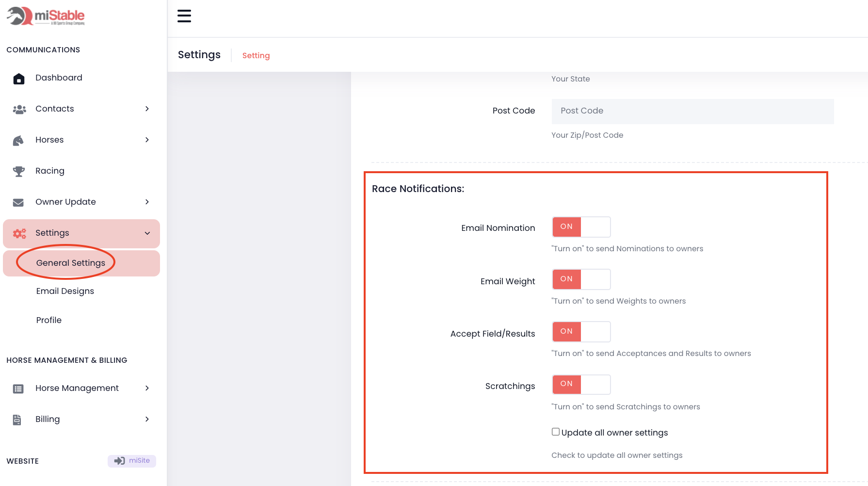Image resolution: width=868 pixels, height=486 pixels.
Task: Check the Update all owner settings box
Action: 556,432
